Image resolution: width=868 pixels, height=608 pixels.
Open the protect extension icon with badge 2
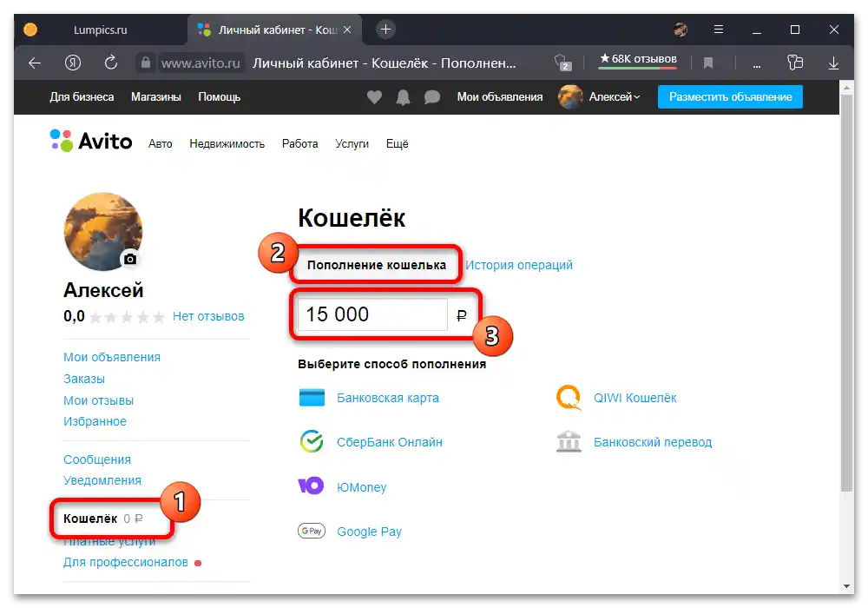coord(562,63)
